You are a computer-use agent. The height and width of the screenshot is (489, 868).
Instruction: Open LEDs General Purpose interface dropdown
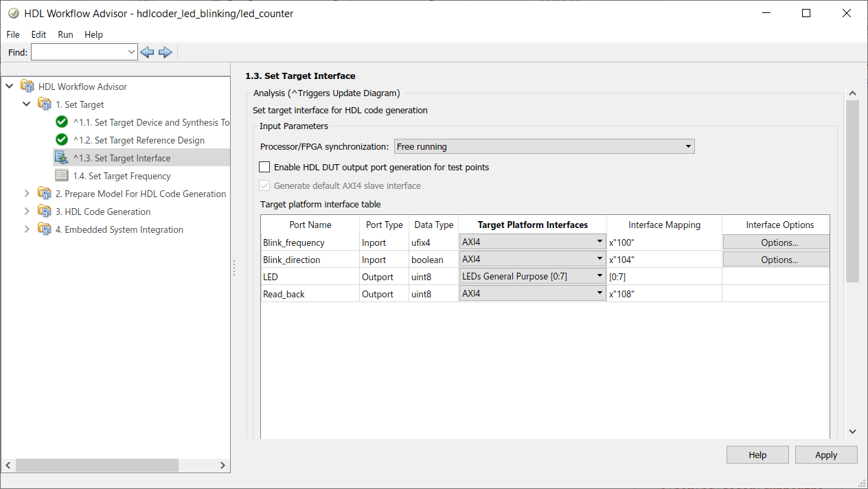pyautogui.click(x=532, y=277)
